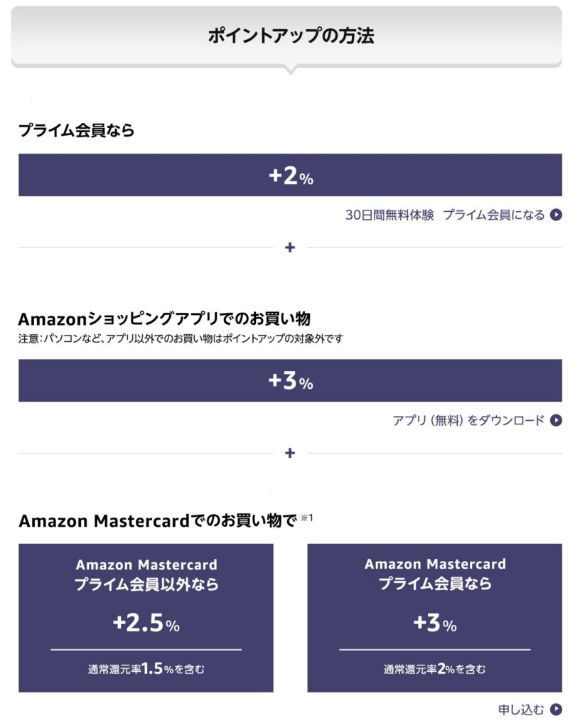The width and height of the screenshot is (580, 728).
Task: Click the ※1 footnote marker
Action: (x=307, y=518)
